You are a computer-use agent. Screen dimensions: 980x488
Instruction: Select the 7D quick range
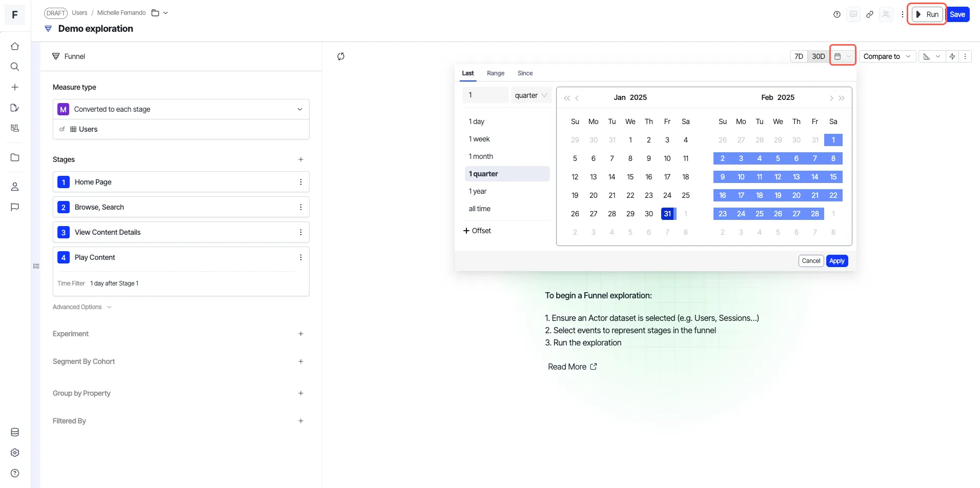[799, 56]
